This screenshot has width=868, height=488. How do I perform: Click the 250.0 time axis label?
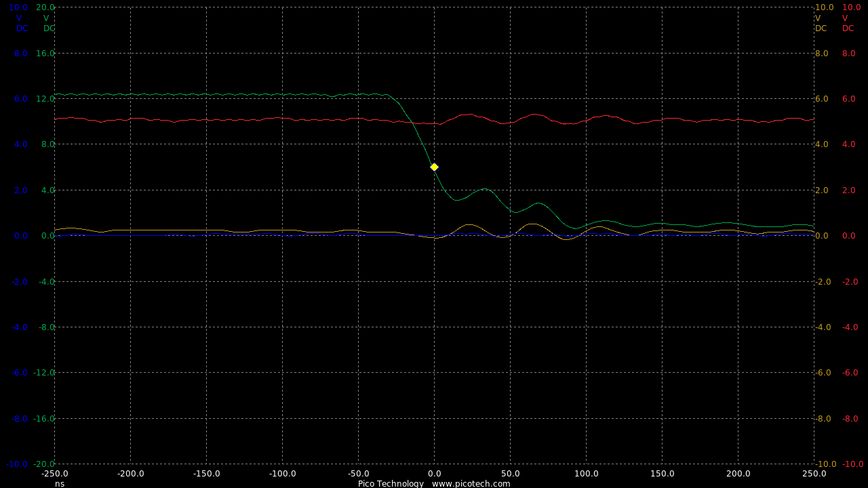(814, 474)
